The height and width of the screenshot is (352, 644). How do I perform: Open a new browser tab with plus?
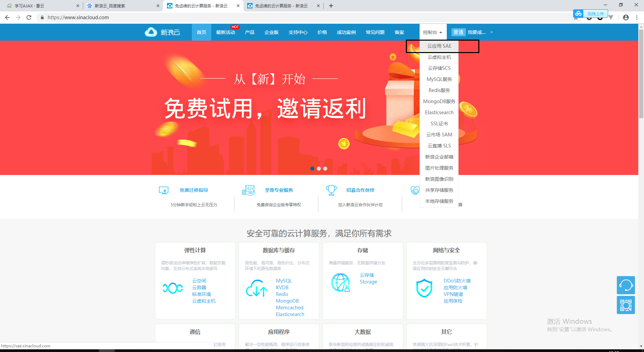[x=331, y=6]
